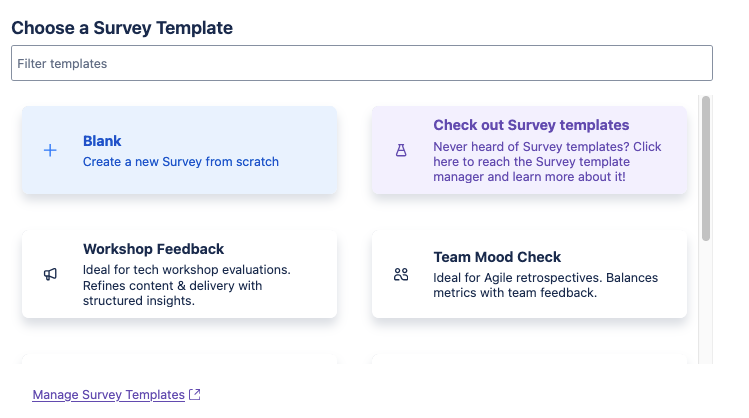Focus the Filter templates search field
Image resolution: width=749 pixels, height=418 pixels.
[x=361, y=63]
